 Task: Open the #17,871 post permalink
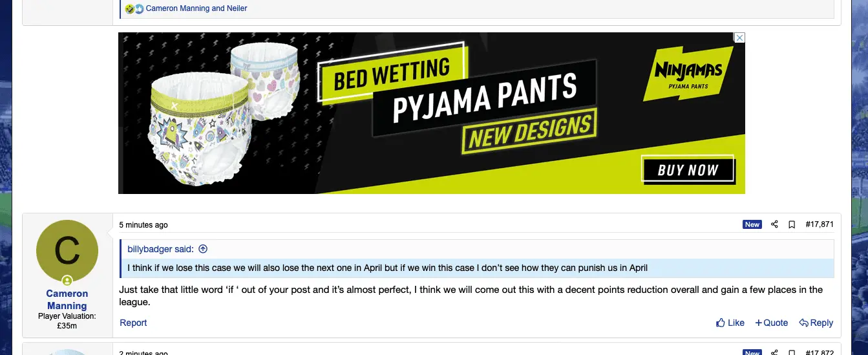[820, 224]
